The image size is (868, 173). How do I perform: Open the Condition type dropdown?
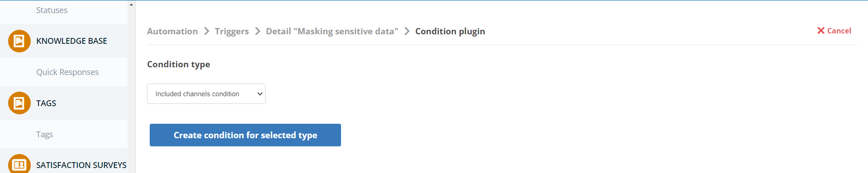[x=206, y=94]
